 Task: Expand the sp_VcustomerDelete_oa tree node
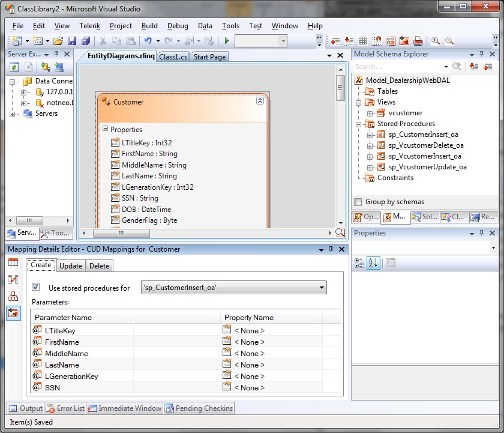click(370, 145)
